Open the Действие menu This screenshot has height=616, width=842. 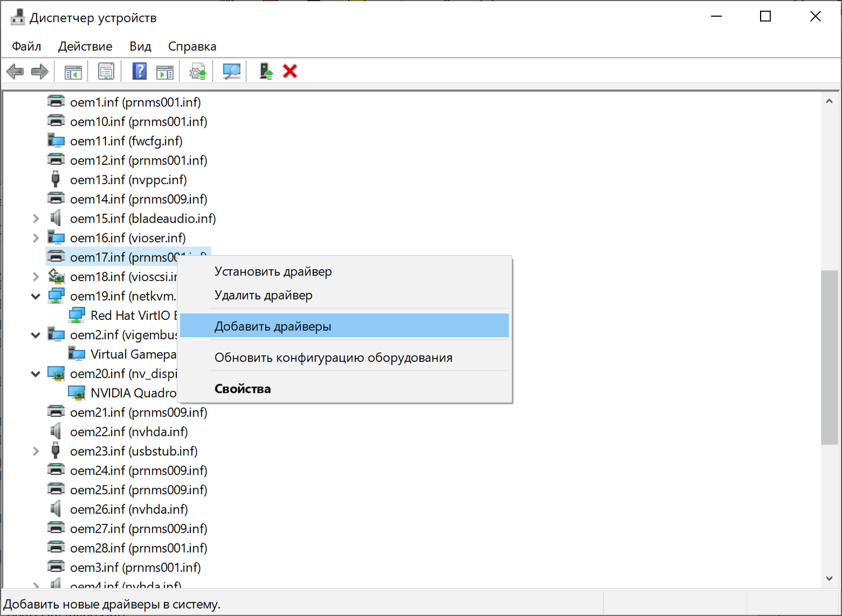click(85, 46)
